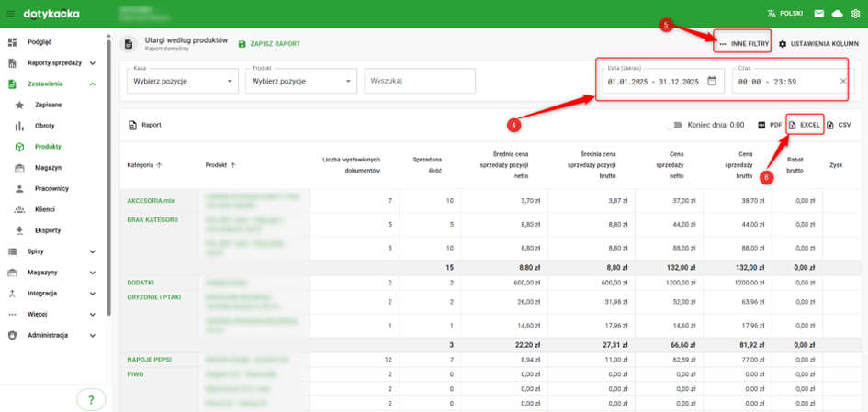Open the Kasa dropdown
This screenshot has width=868, height=412.
tap(182, 82)
